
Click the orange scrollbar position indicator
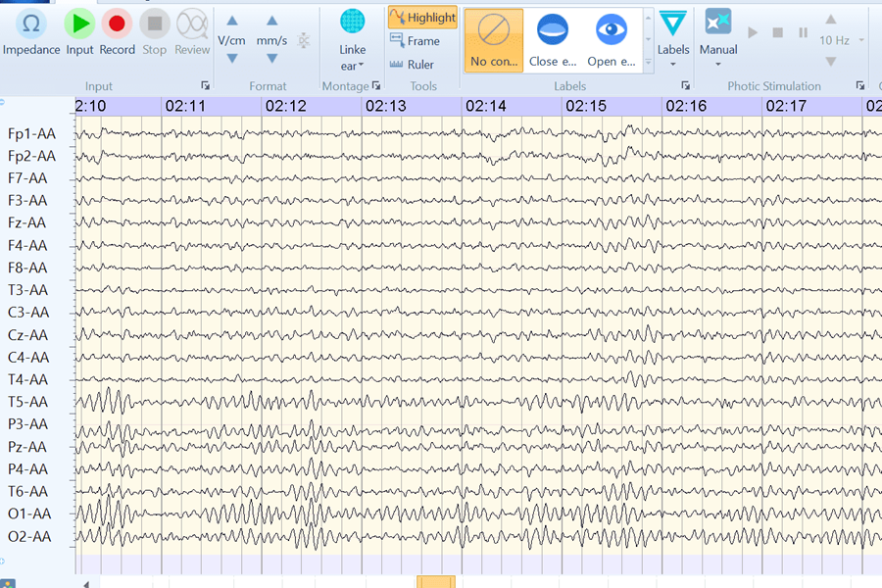(x=436, y=582)
